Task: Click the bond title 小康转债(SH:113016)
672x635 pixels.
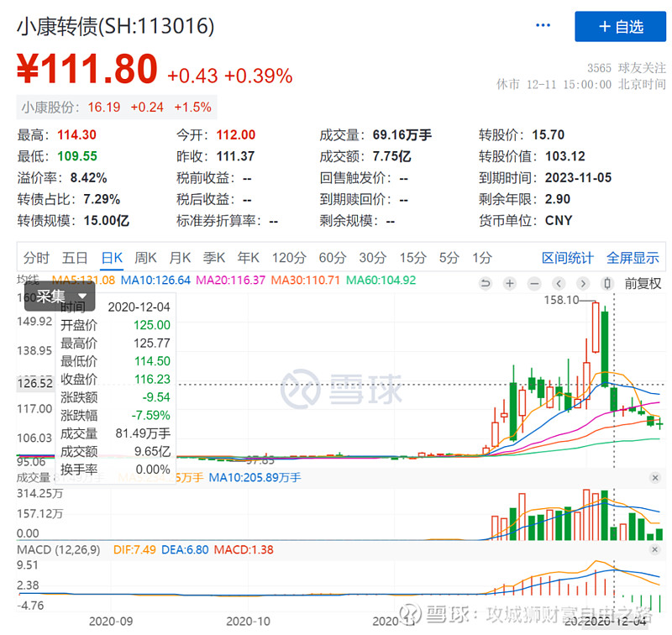Action: [x=116, y=26]
